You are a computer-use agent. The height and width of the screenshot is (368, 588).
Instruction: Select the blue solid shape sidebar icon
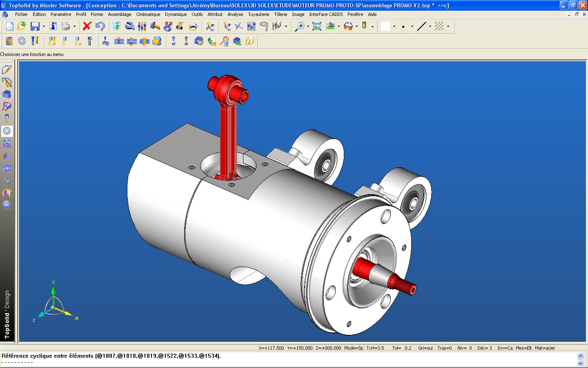7,94
